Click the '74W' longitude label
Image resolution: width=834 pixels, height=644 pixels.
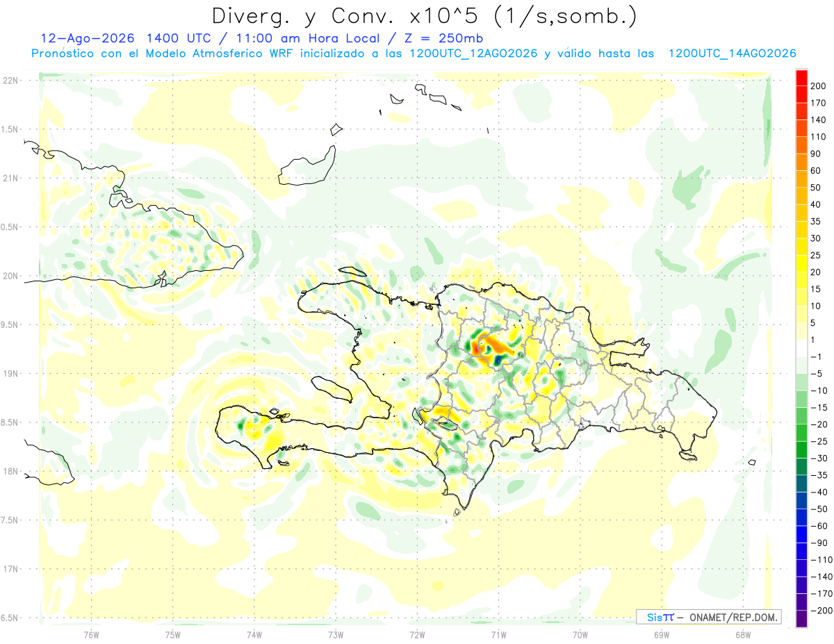tap(254, 634)
